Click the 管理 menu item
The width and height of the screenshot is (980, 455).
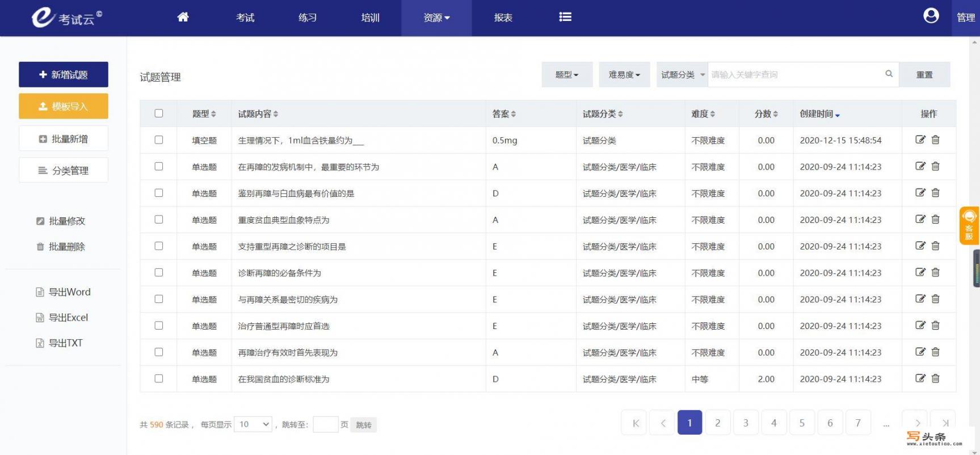[x=966, y=18]
